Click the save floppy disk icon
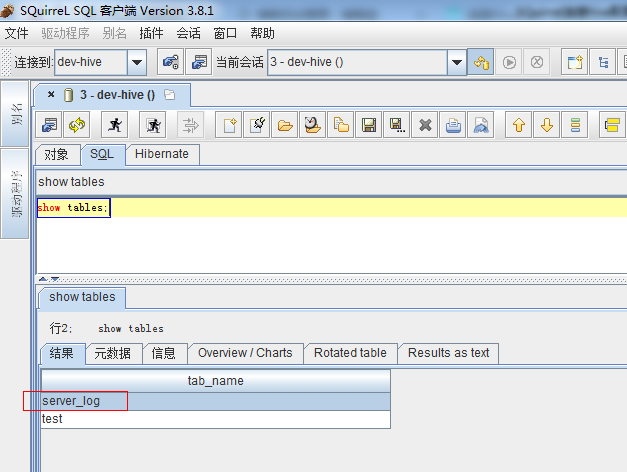 click(x=369, y=125)
